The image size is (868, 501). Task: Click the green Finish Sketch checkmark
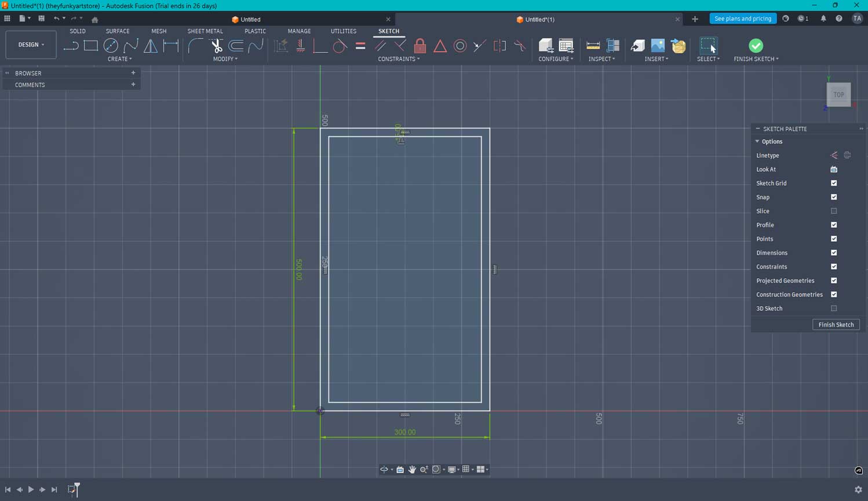(756, 46)
